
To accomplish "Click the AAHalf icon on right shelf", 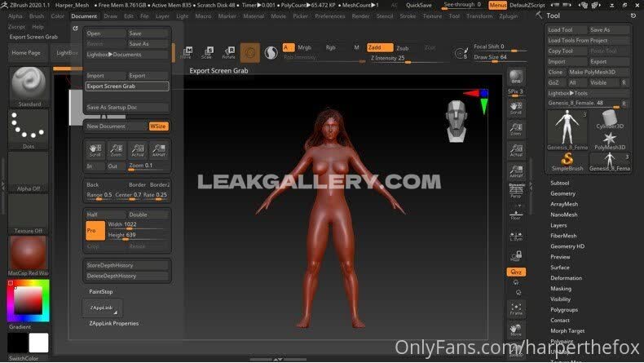I will click(516, 171).
